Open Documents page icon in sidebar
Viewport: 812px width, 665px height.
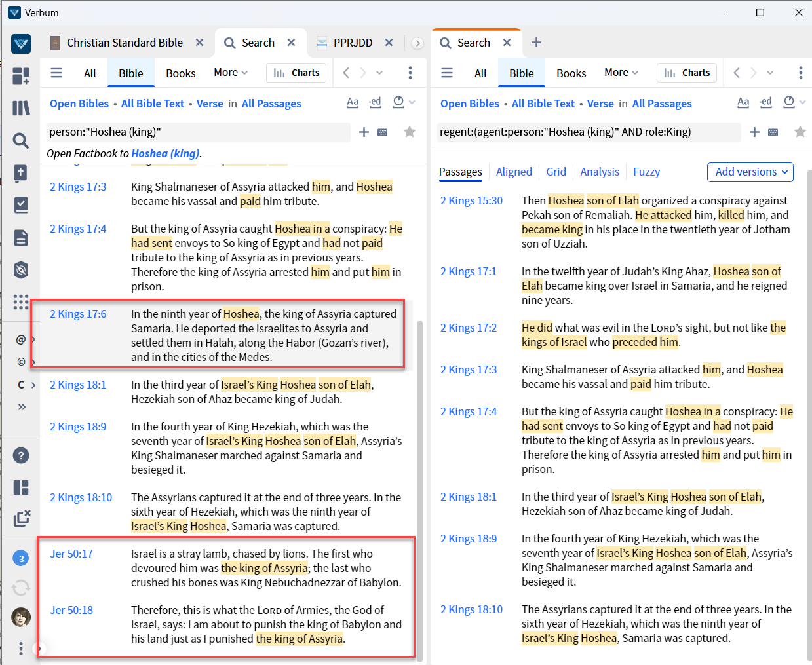point(21,237)
